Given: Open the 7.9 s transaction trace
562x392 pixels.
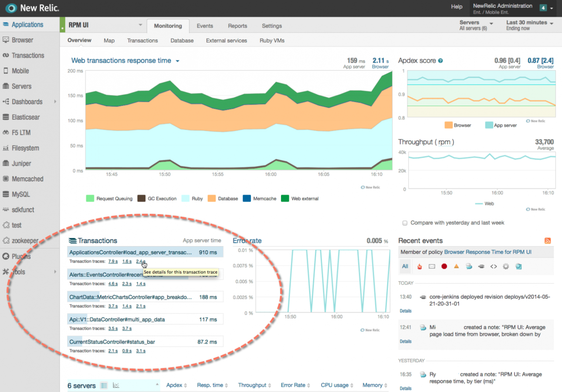Looking at the screenshot, I should pos(113,262).
